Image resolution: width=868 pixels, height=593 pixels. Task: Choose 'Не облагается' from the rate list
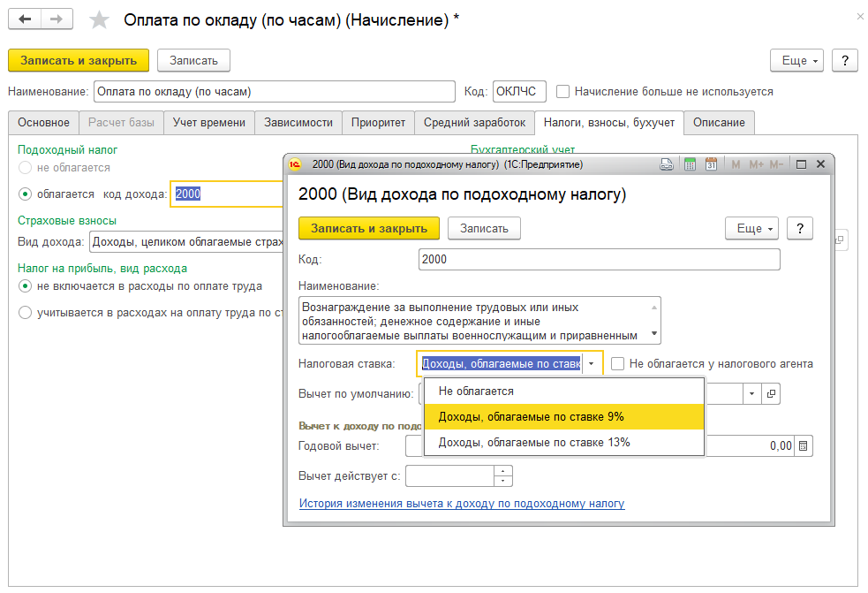coord(476,391)
